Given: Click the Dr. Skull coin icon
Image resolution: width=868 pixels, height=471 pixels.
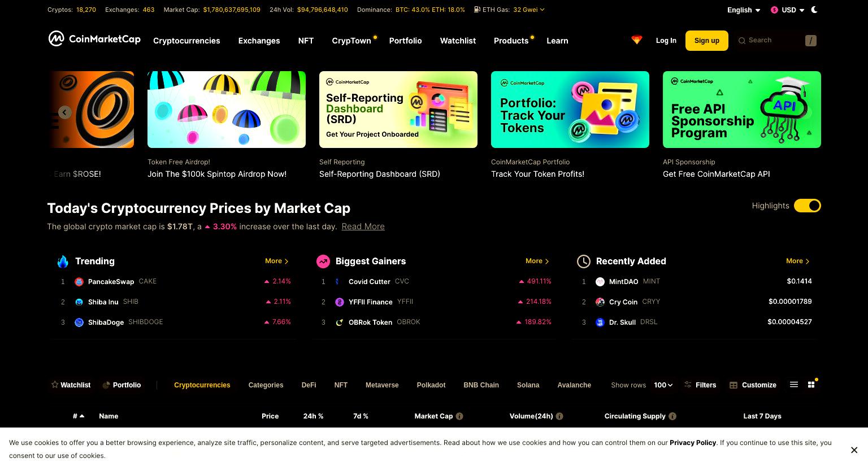Looking at the screenshot, I should point(600,322).
